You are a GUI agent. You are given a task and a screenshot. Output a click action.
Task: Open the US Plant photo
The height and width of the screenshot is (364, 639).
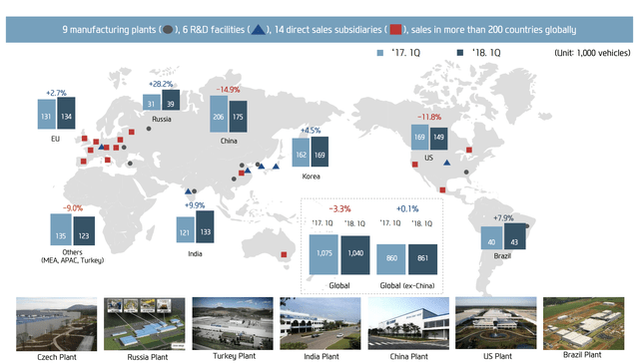496,323
